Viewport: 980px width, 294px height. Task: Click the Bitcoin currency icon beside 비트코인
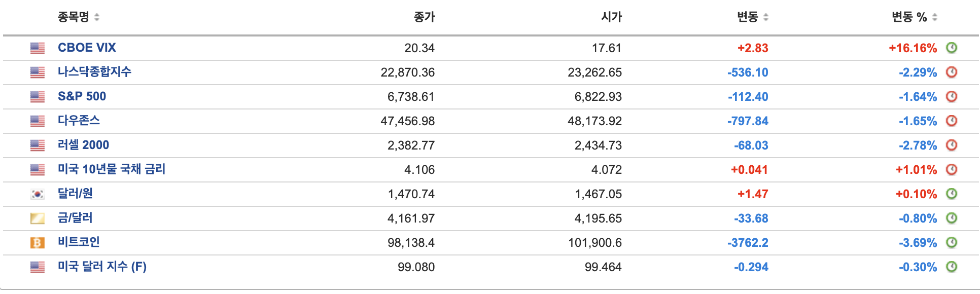[x=37, y=242]
